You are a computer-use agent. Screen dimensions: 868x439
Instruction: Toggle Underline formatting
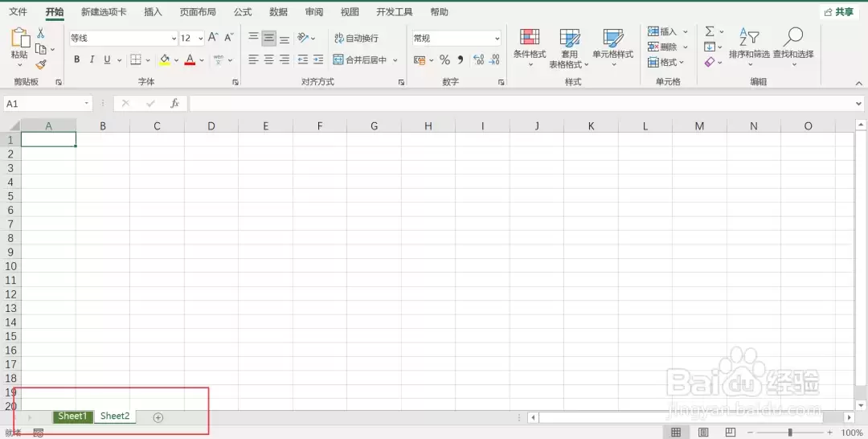point(108,59)
